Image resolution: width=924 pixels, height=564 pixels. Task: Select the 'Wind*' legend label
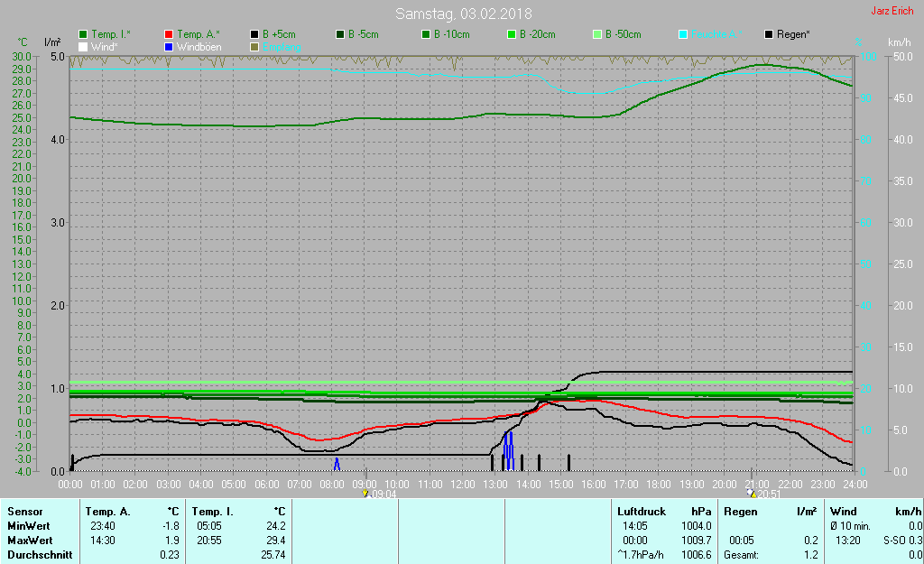pos(105,47)
